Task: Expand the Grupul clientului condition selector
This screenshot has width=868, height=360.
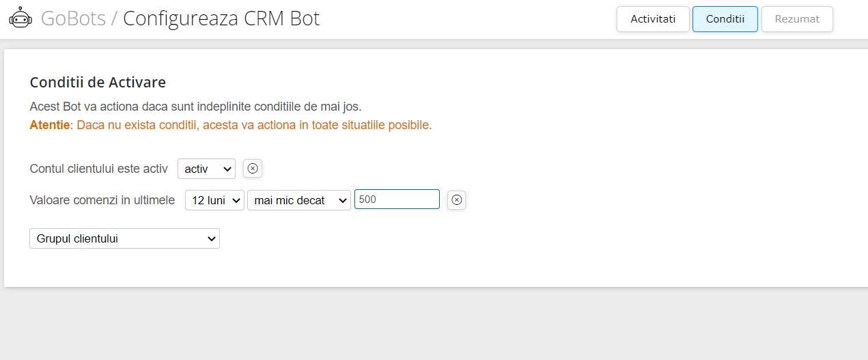Action: coord(124,238)
